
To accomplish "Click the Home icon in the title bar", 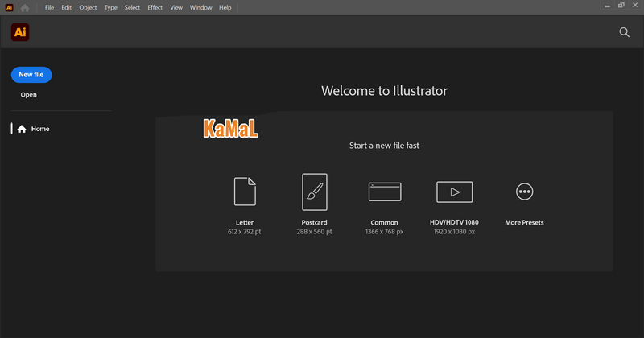I will point(25,8).
